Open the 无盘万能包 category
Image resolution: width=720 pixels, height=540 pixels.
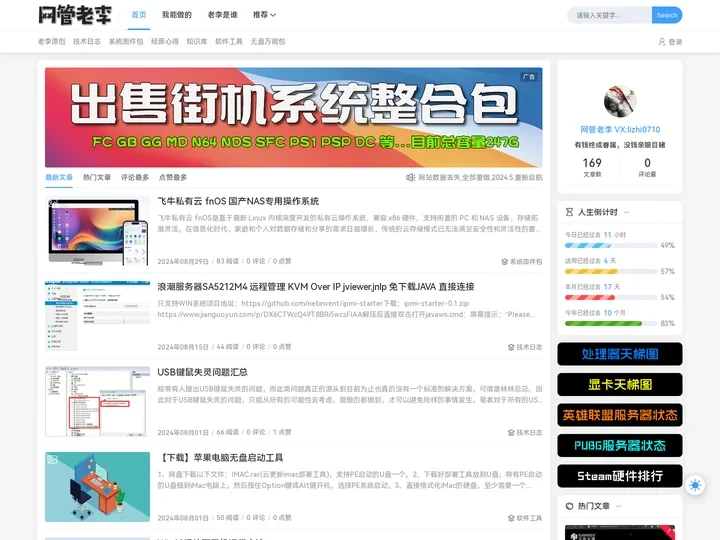[268, 41]
